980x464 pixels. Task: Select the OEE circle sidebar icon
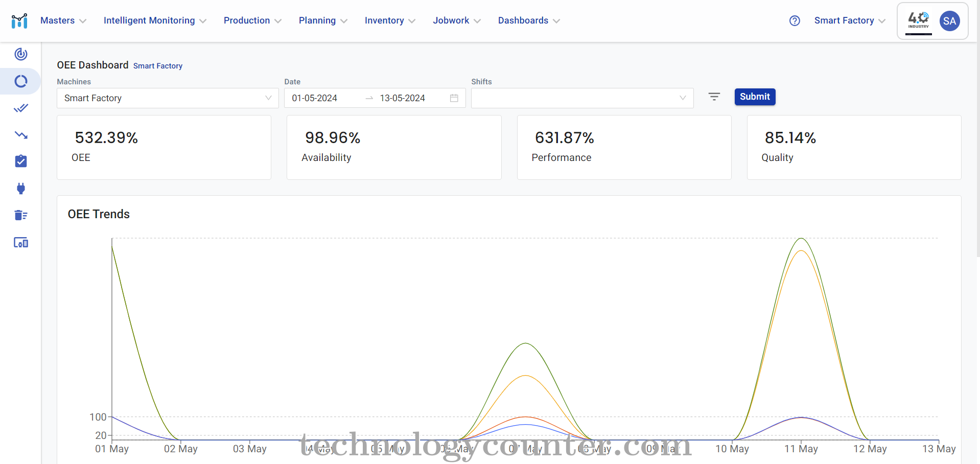(21, 81)
